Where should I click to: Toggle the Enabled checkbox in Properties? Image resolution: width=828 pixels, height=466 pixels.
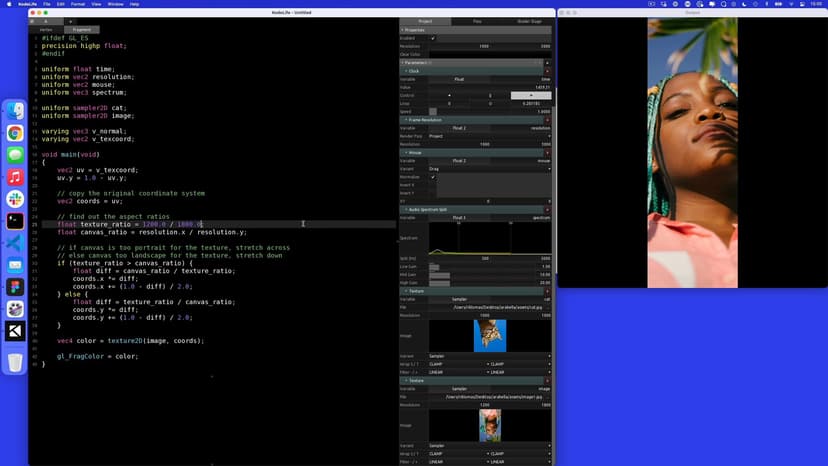coord(433,38)
